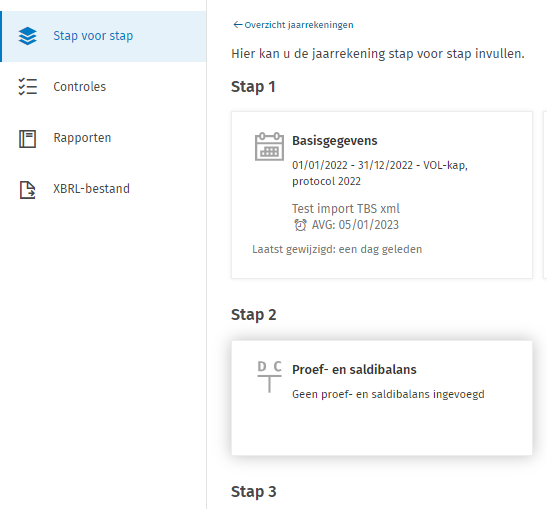Click Geen proef- en saldibalans ingevoegd text
This screenshot has width=547, height=509.
click(388, 394)
